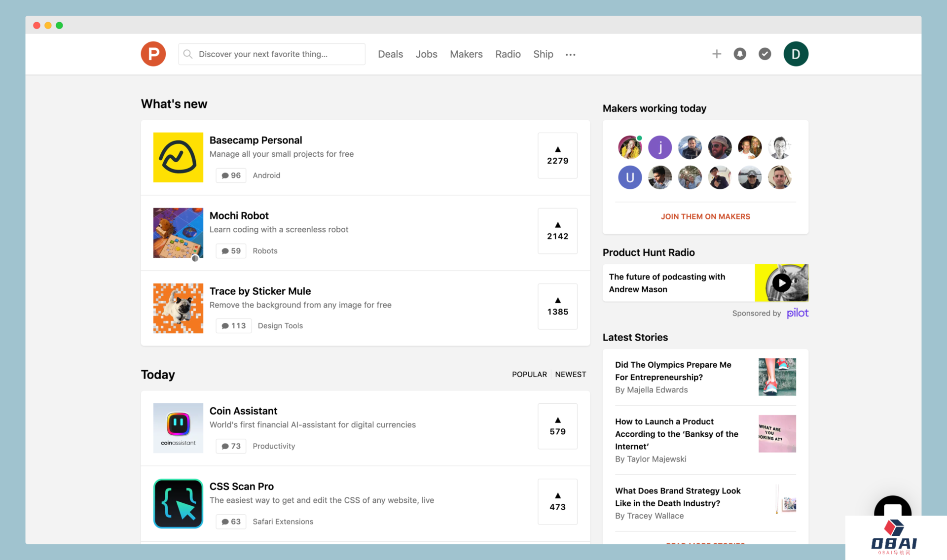Open CSS Scan Pro's 63 comments
The height and width of the screenshot is (560, 947).
click(231, 522)
